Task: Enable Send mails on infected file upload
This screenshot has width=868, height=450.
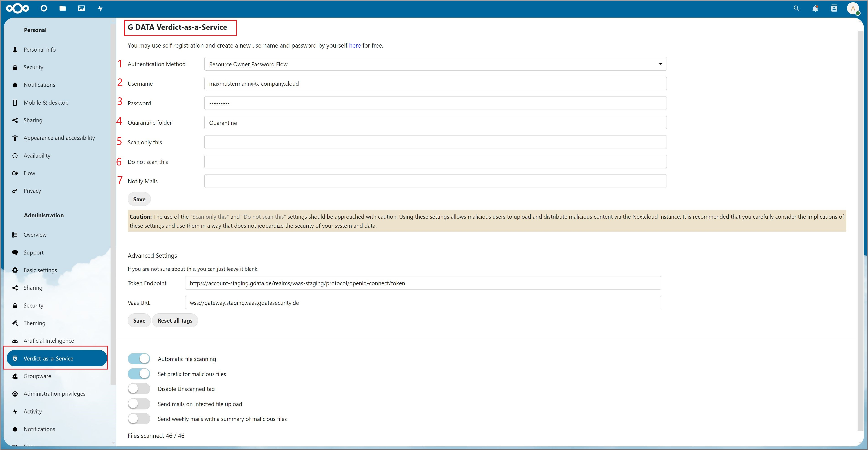Action: pyautogui.click(x=139, y=404)
